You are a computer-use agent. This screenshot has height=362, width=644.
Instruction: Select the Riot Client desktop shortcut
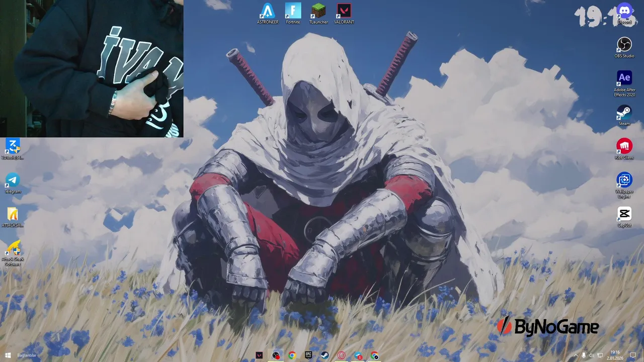pos(624,149)
